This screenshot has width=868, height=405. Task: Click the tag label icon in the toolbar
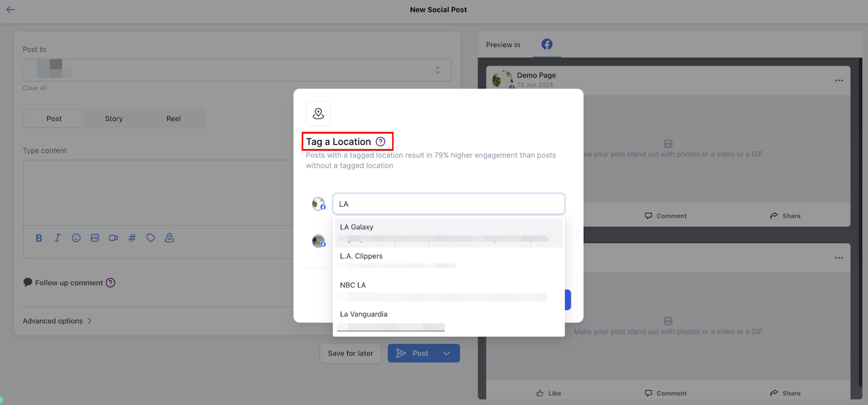click(151, 238)
